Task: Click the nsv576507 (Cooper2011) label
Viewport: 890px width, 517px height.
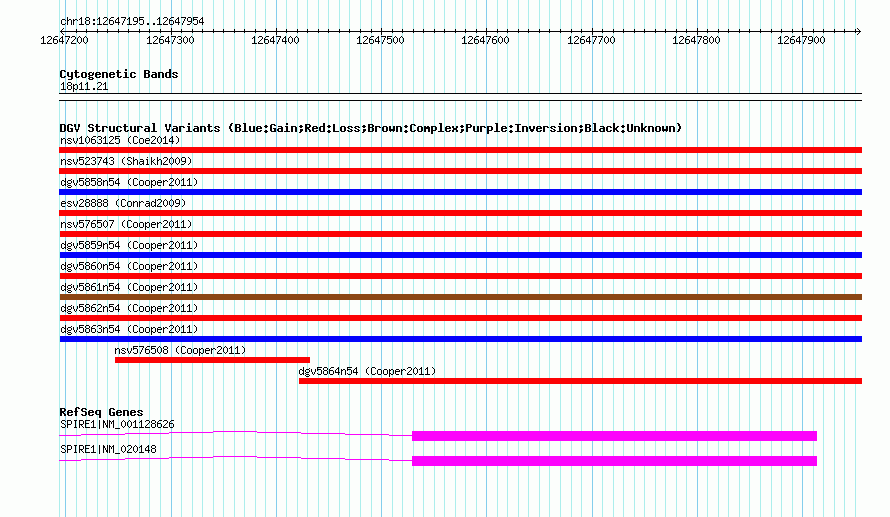Action: (126, 224)
